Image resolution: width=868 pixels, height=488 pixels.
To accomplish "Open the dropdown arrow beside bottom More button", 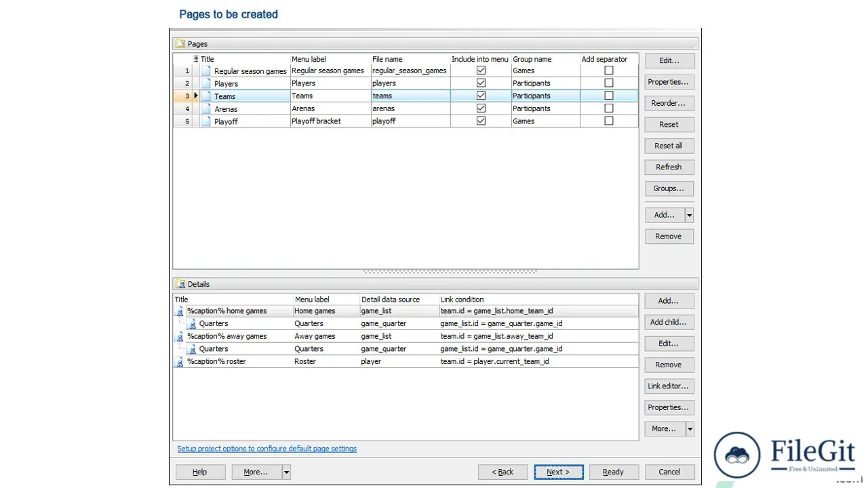I will [x=287, y=472].
